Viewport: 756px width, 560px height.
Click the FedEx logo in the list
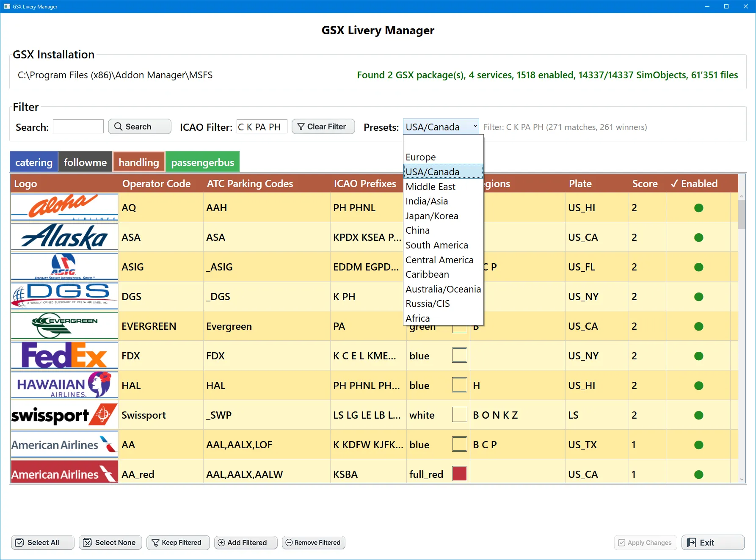(x=64, y=356)
